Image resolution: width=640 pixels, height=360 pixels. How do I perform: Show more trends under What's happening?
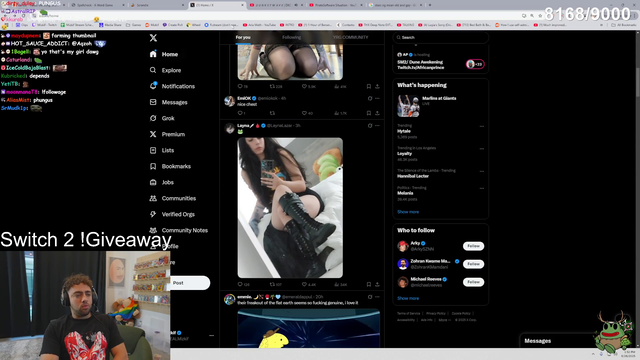tap(408, 212)
